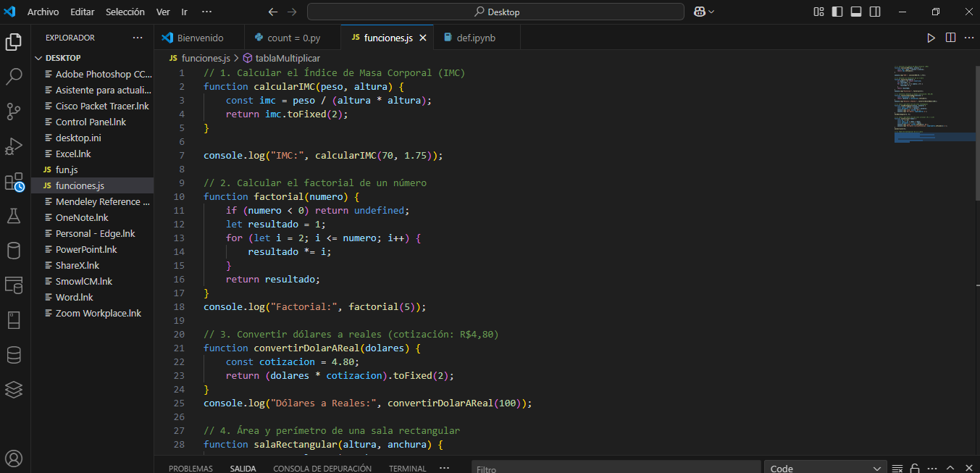Split the editor to the right
Image resolution: width=980 pixels, height=473 pixels.
pos(950,38)
